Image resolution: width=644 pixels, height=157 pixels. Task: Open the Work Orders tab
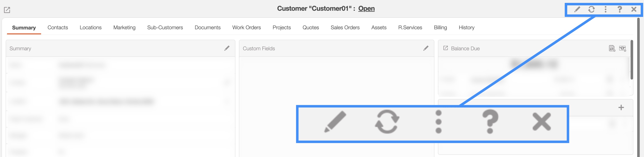[246, 27]
